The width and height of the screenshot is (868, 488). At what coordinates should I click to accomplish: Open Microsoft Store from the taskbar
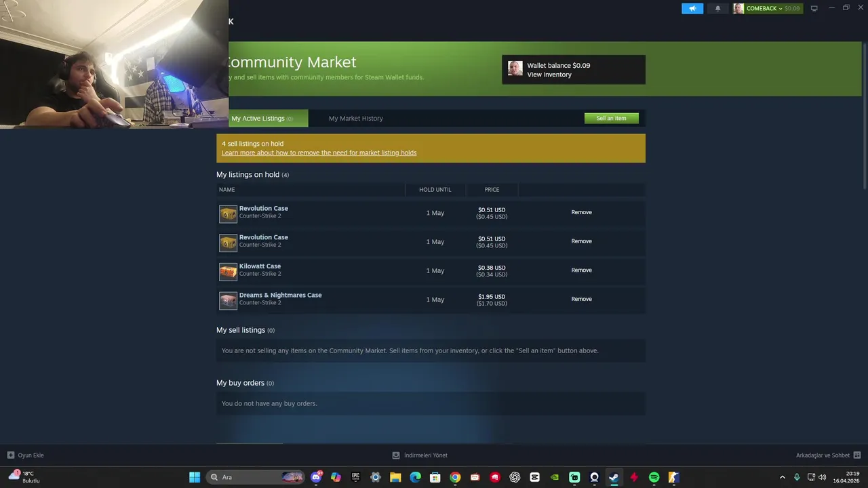[435, 477]
